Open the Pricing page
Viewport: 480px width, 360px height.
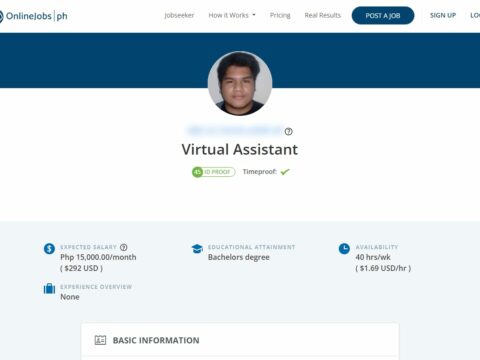point(280,15)
